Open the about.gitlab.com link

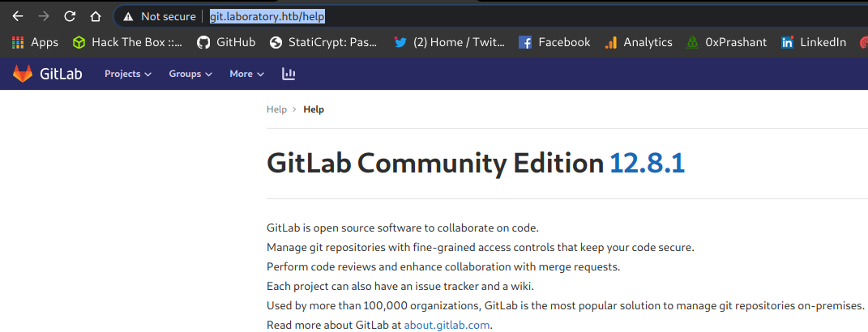pos(447,325)
